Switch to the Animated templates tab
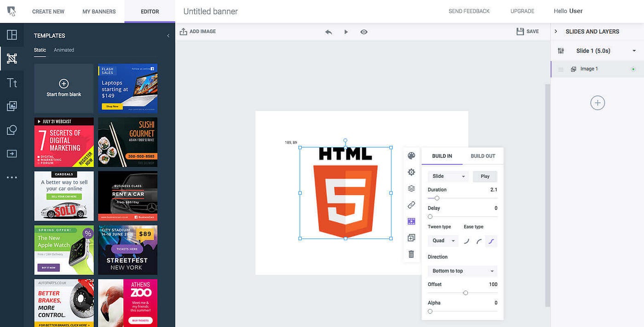The width and height of the screenshot is (644, 327). [63, 50]
